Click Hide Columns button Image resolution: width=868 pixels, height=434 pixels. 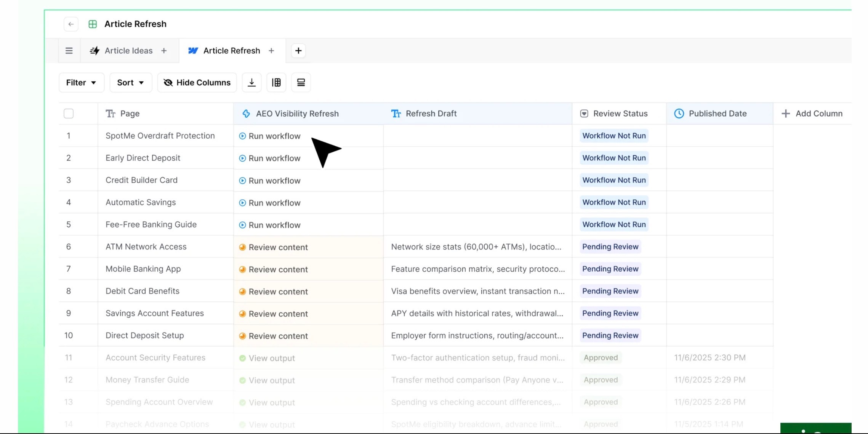tap(197, 83)
